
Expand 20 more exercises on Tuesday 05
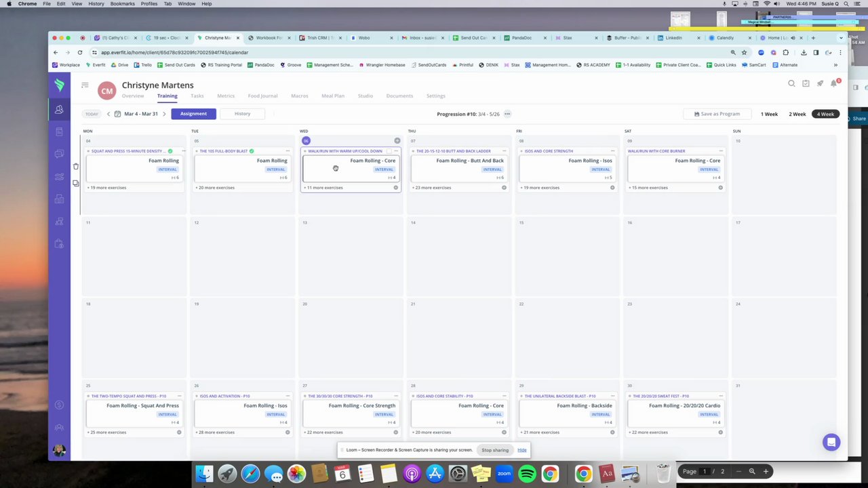pyautogui.click(x=215, y=188)
